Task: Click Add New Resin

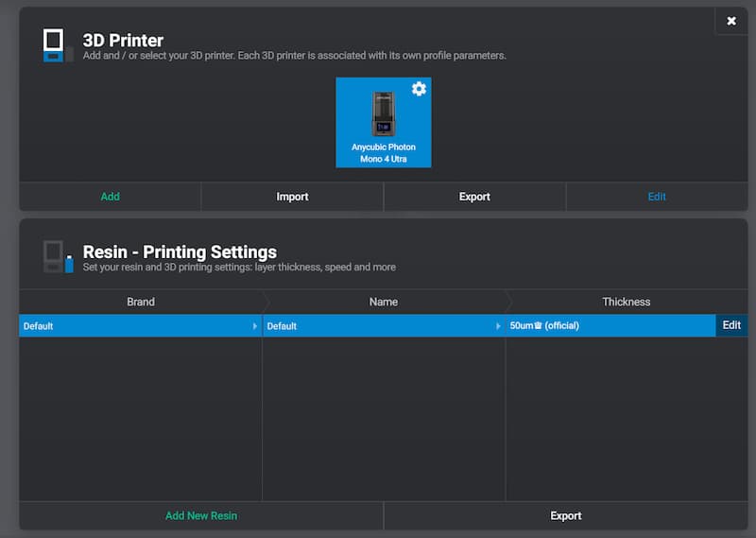Action: click(x=201, y=516)
